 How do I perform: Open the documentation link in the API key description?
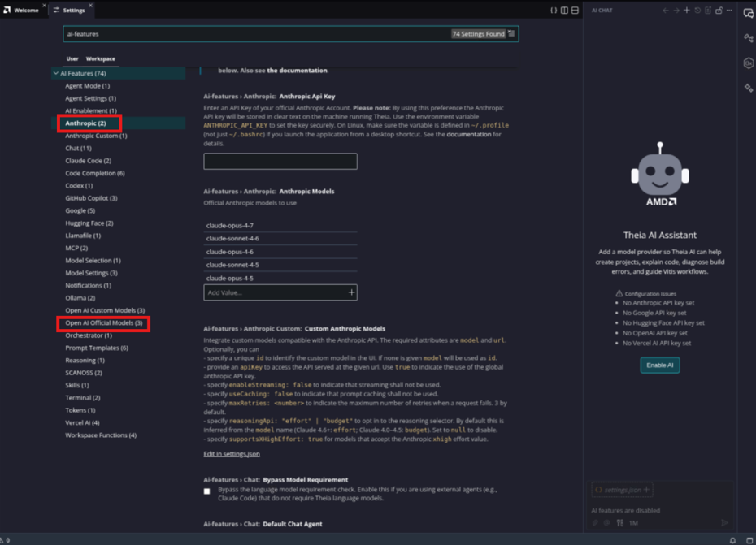point(469,135)
